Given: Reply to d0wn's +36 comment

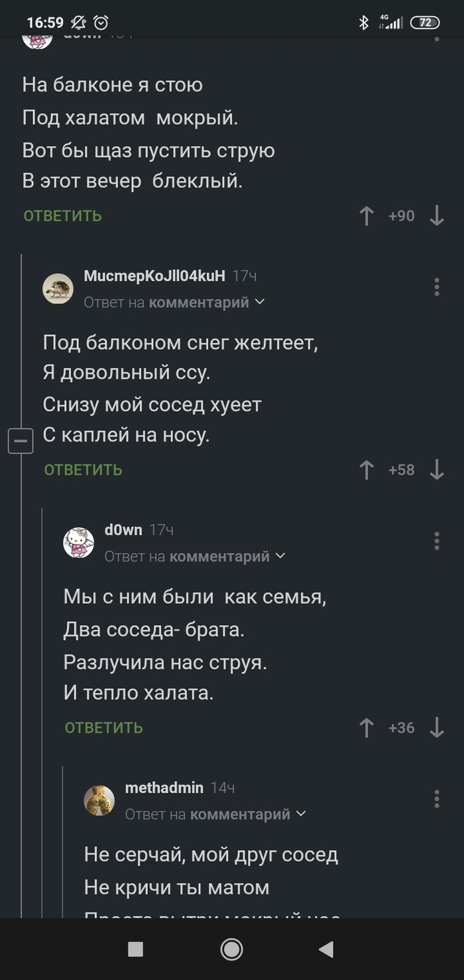Looking at the screenshot, I should [104, 727].
